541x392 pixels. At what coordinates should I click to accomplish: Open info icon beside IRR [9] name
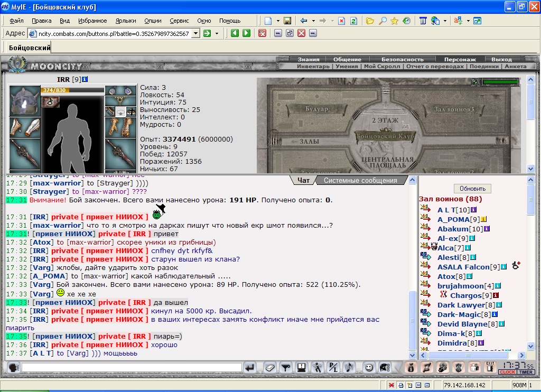tap(85, 79)
